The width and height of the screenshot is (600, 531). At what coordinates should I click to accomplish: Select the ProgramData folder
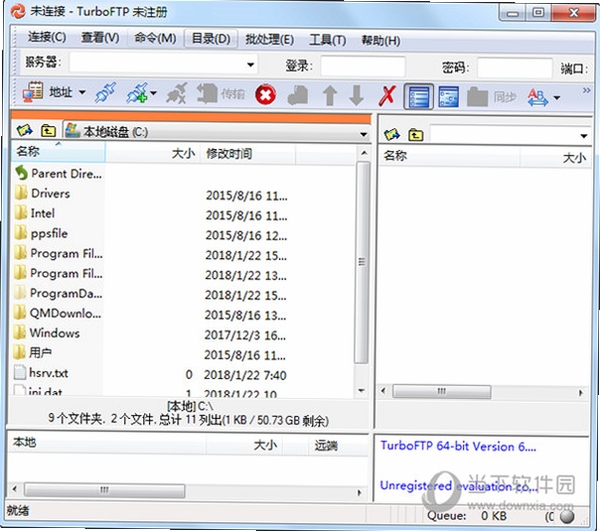point(59,293)
